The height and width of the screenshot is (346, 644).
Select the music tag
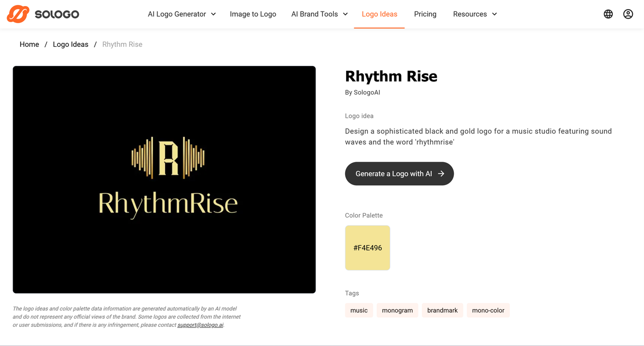359,310
